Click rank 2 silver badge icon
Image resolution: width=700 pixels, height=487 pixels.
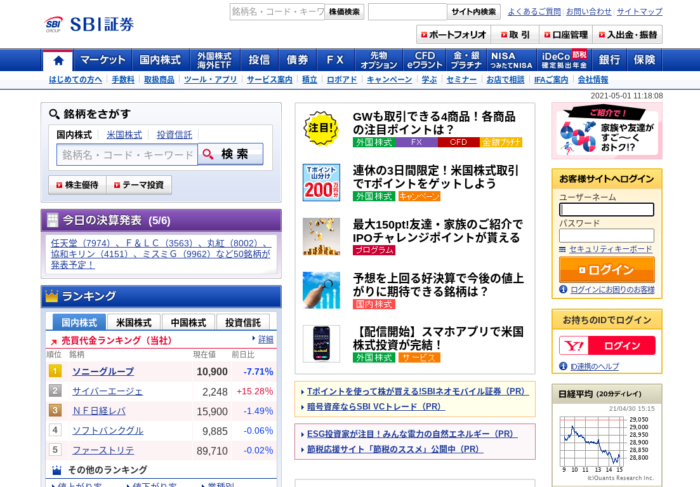point(55,391)
